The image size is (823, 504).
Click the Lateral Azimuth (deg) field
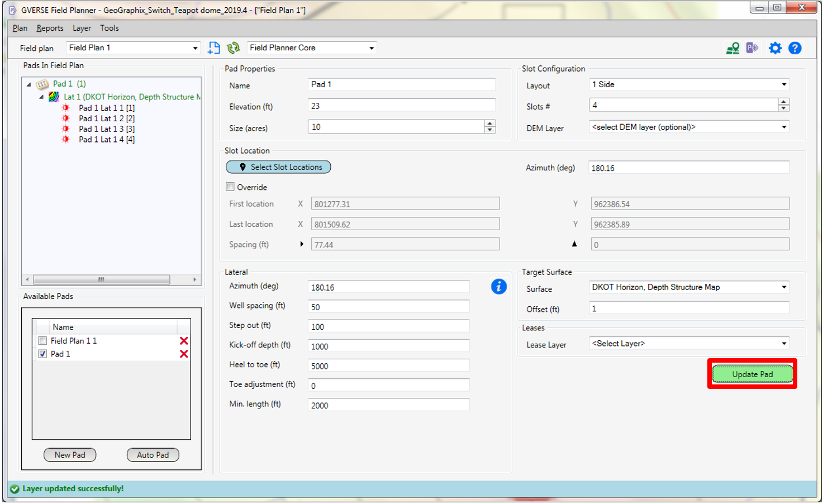(x=388, y=287)
